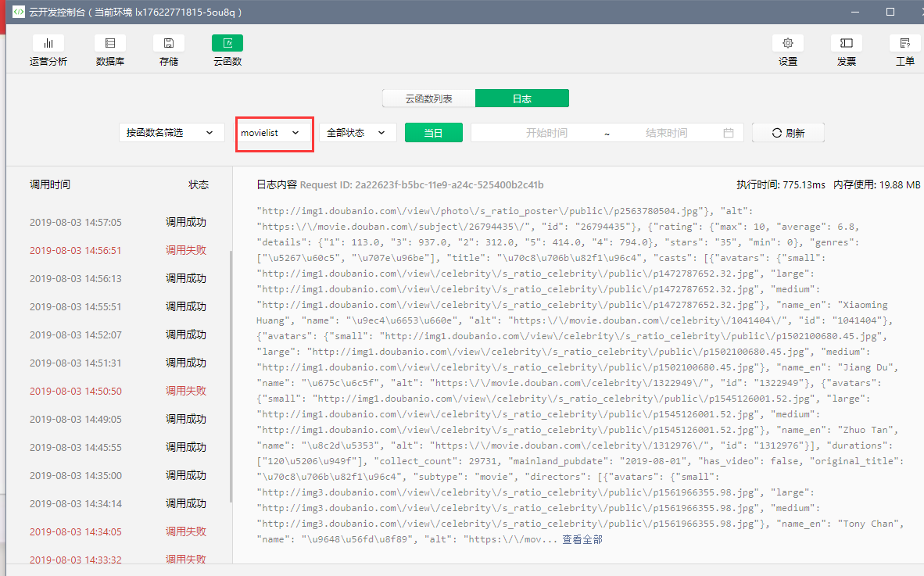
Task: Open the 存储 storage icon
Action: tap(169, 43)
